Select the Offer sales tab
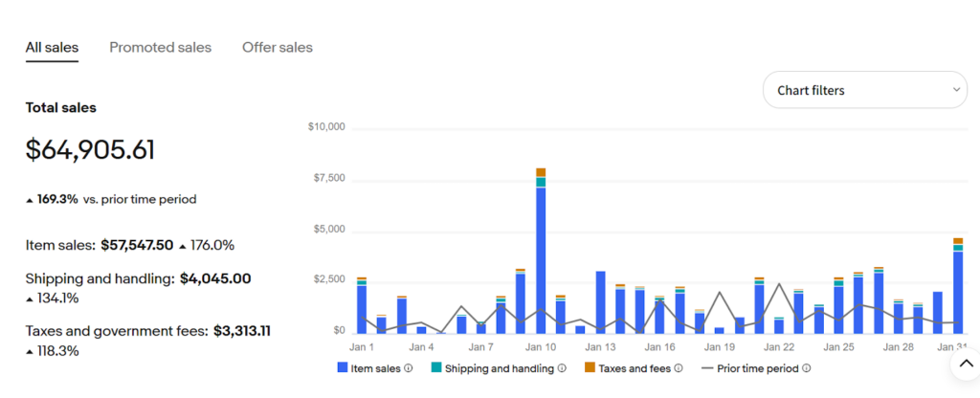 (x=277, y=47)
